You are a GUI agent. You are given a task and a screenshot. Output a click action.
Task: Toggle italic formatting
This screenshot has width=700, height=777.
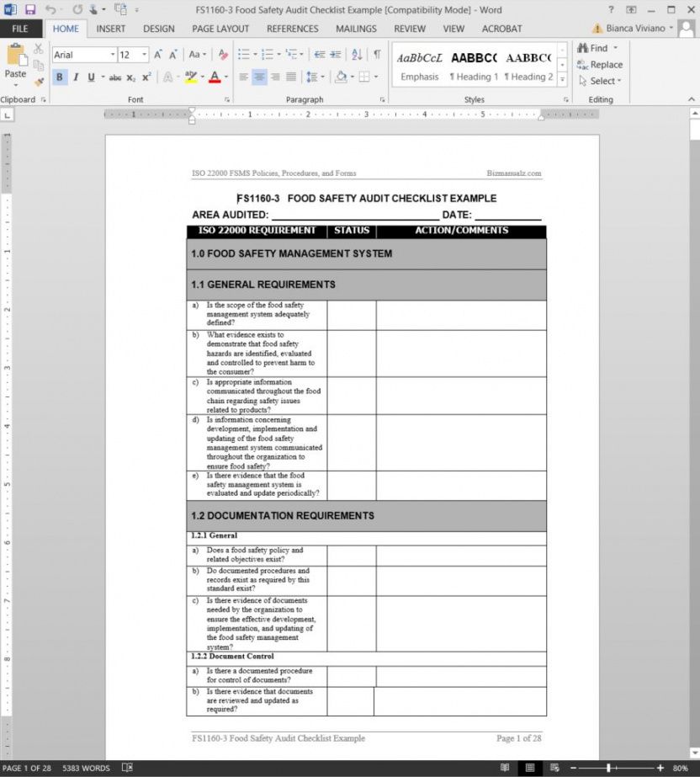coord(75,76)
